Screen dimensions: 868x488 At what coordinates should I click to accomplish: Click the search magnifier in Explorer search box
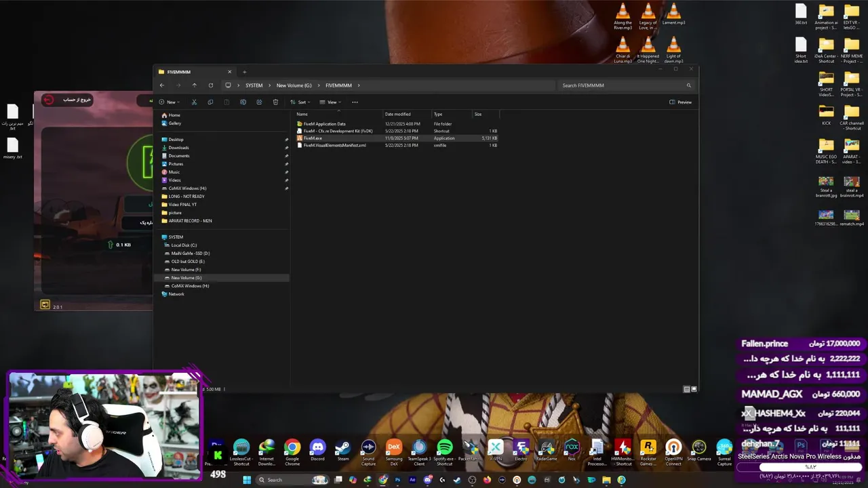pos(689,85)
